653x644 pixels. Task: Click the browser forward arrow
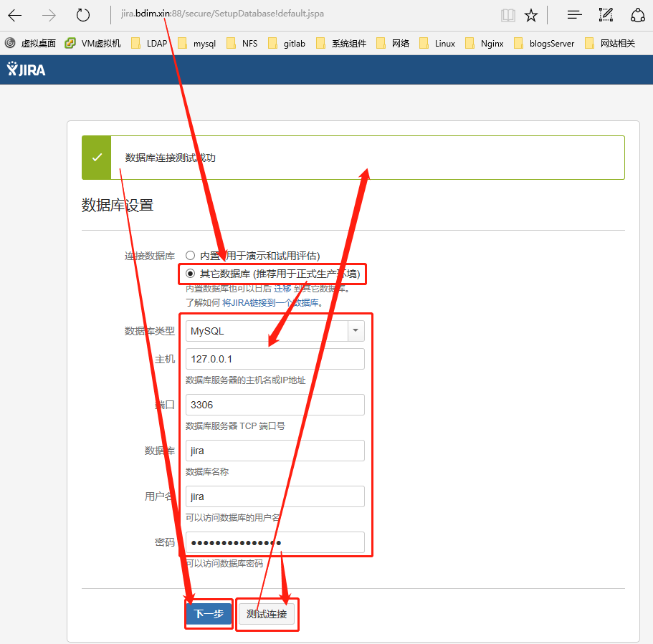point(49,15)
